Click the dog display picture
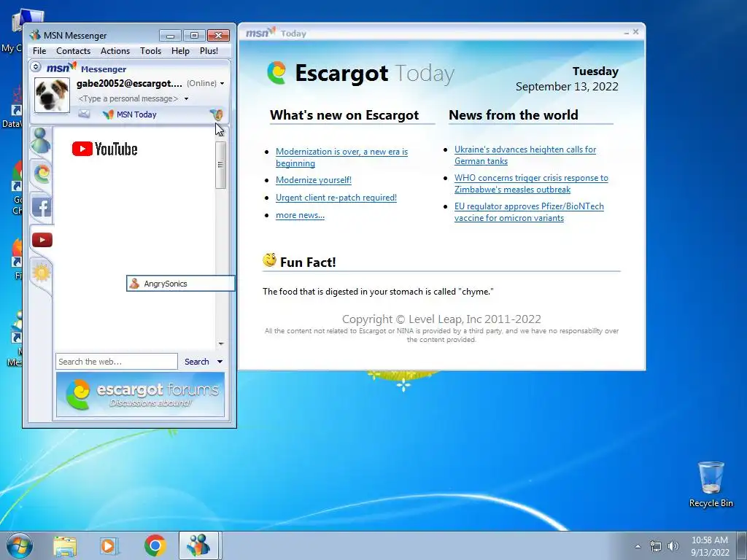 pos(52,96)
